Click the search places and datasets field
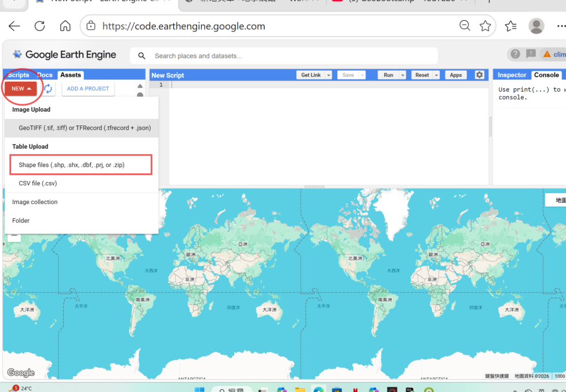The image size is (566, 392). pos(287,56)
